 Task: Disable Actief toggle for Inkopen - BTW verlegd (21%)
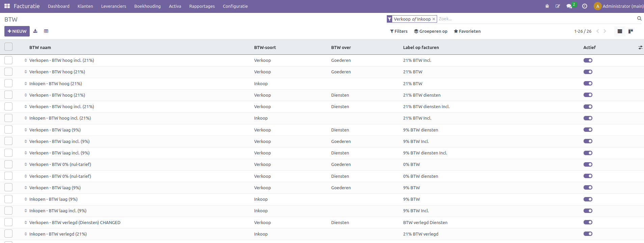click(588, 234)
